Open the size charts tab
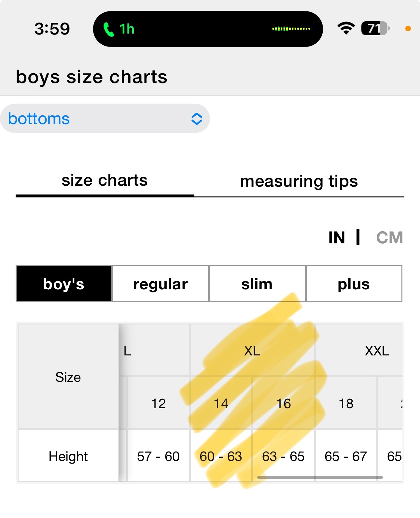 105,180
